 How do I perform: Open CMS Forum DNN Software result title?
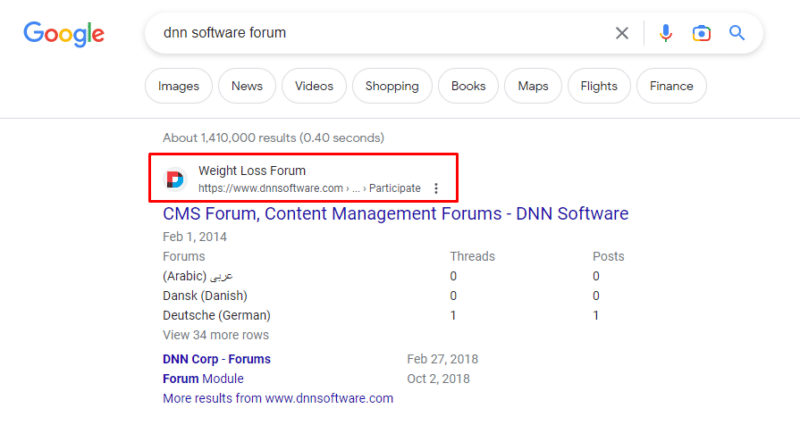[395, 213]
